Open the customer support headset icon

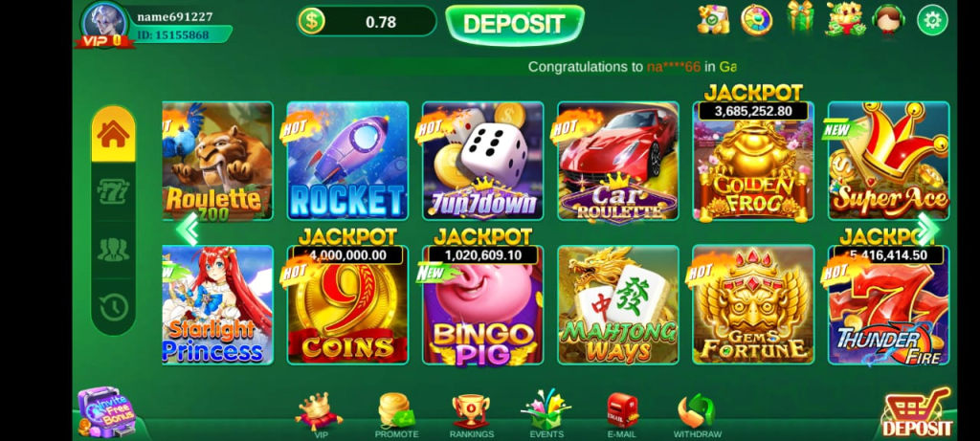coord(888,19)
